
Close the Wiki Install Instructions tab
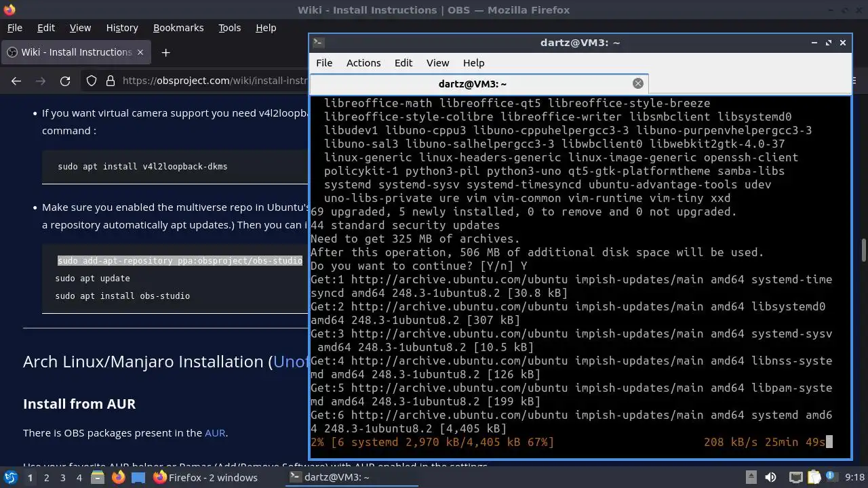(x=140, y=52)
